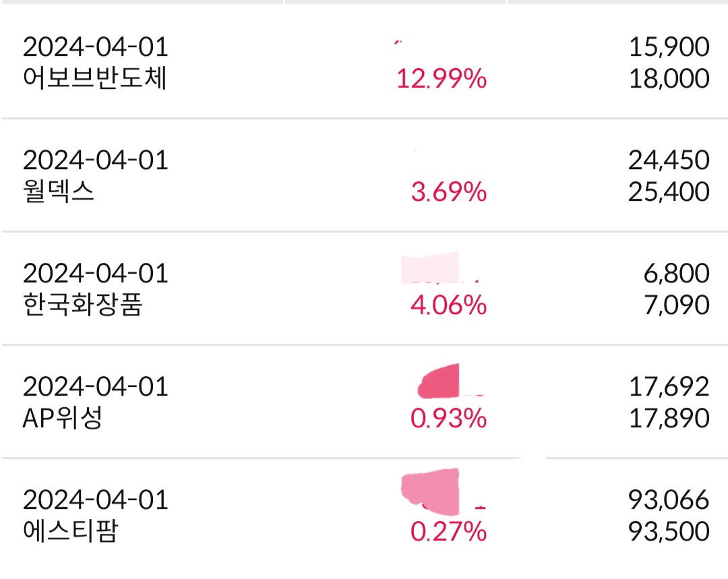
Task: Select the 25,400 price value
Action: click(x=669, y=193)
